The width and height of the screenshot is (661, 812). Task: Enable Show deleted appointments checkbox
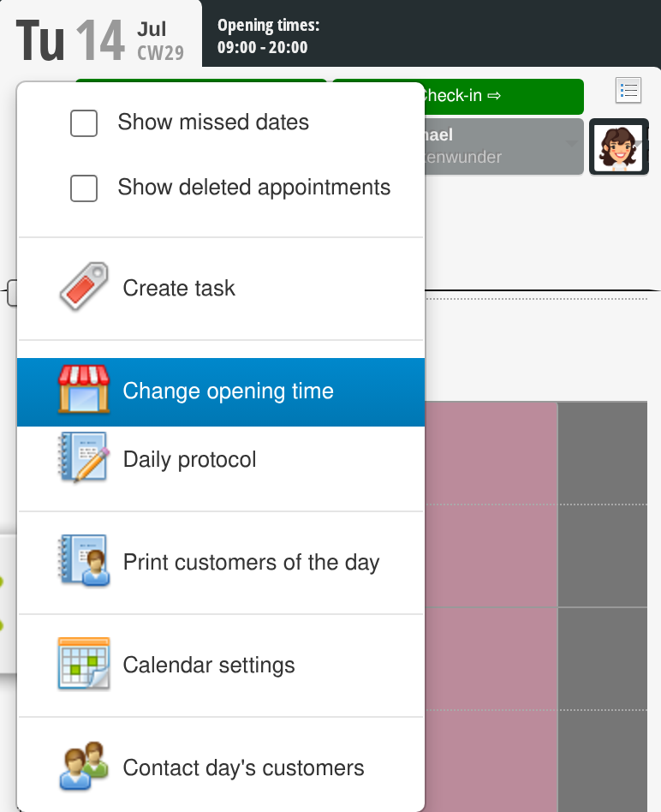tap(84, 188)
